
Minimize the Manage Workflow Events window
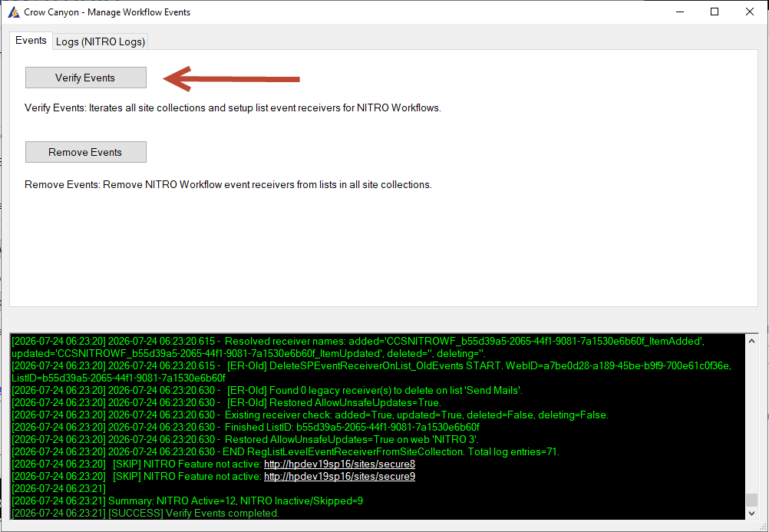click(680, 12)
